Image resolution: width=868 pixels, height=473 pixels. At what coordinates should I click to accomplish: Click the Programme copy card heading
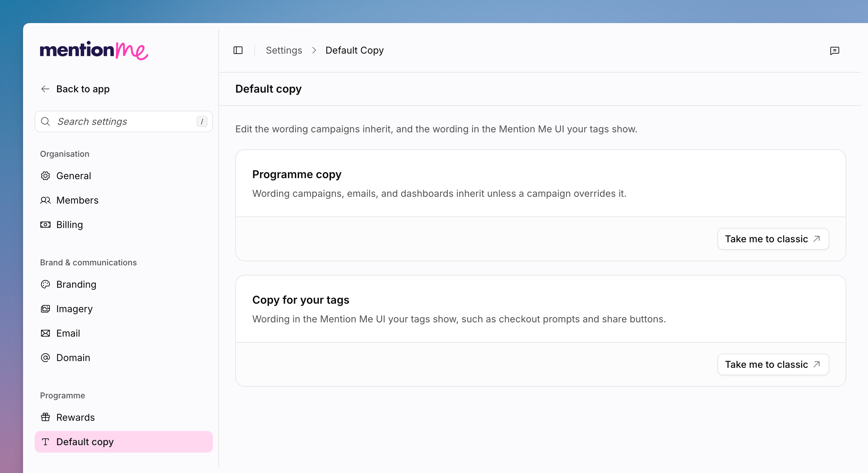297,174
